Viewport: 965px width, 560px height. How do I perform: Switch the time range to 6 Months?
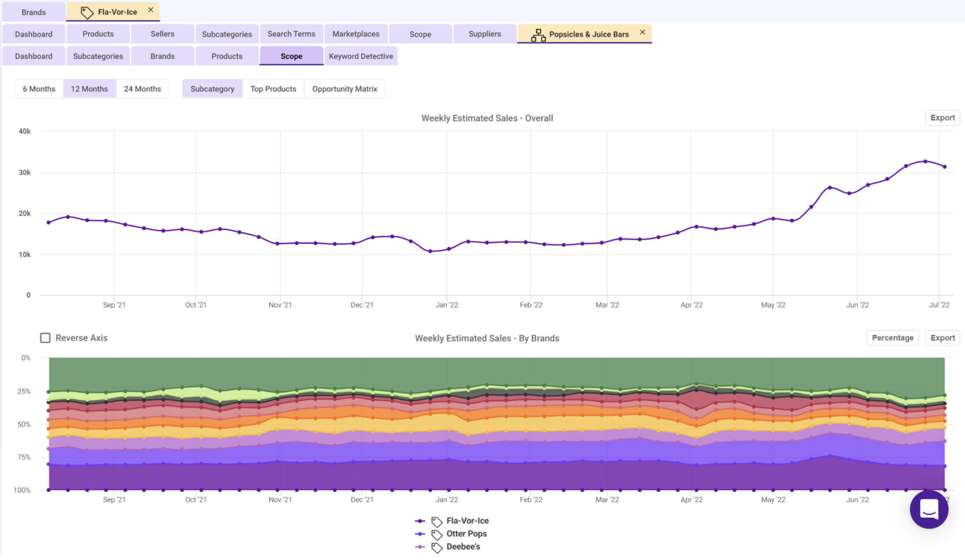[x=39, y=89]
